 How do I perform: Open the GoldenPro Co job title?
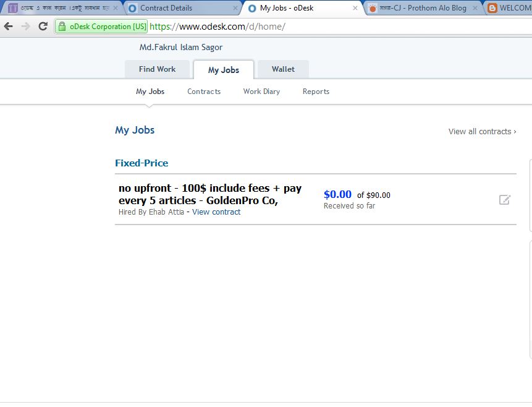[x=210, y=194]
